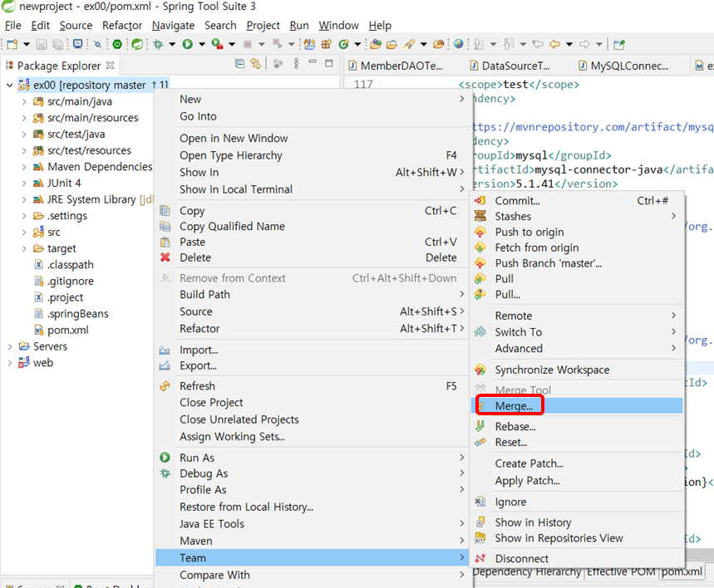
Task: Expand the Maven Dependencies node
Action: pos(24,167)
